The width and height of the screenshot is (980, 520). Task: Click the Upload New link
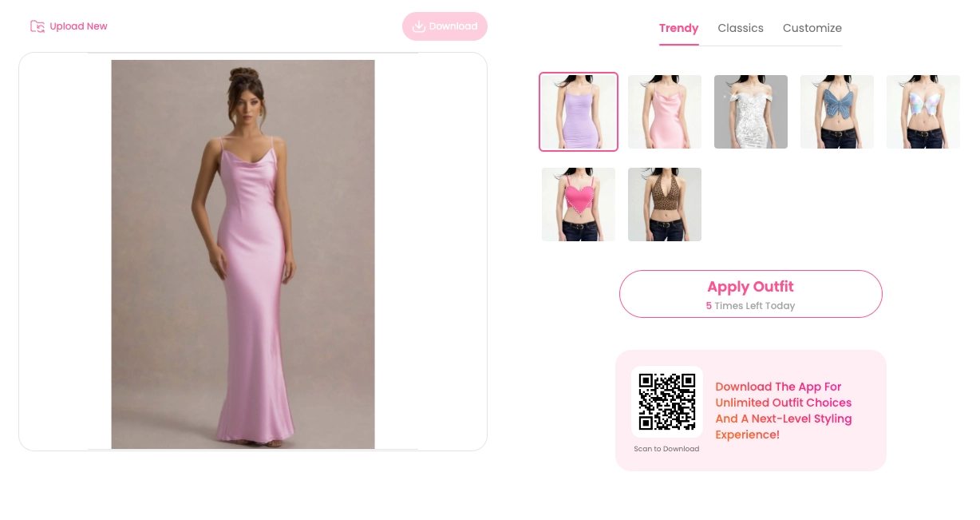click(x=78, y=26)
